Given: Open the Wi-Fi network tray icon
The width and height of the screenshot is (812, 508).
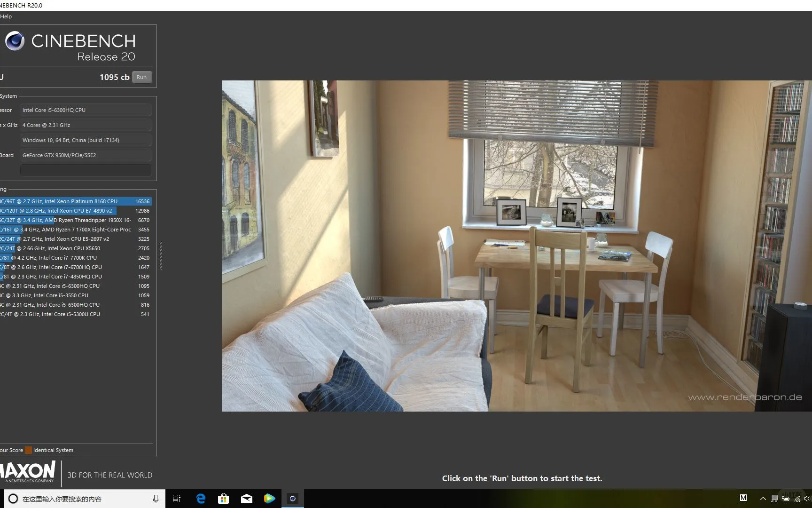Looking at the screenshot, I should click(797, 499).
